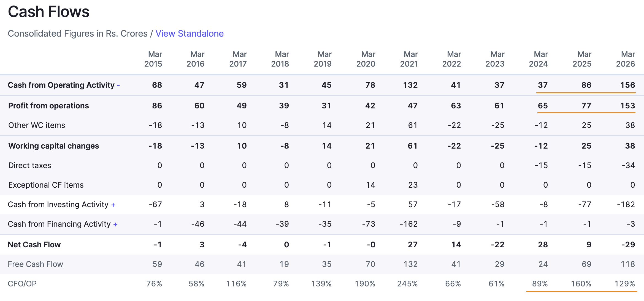Click the Cash Flows heading
The image size is (644, 301).
tap(49, 12)
